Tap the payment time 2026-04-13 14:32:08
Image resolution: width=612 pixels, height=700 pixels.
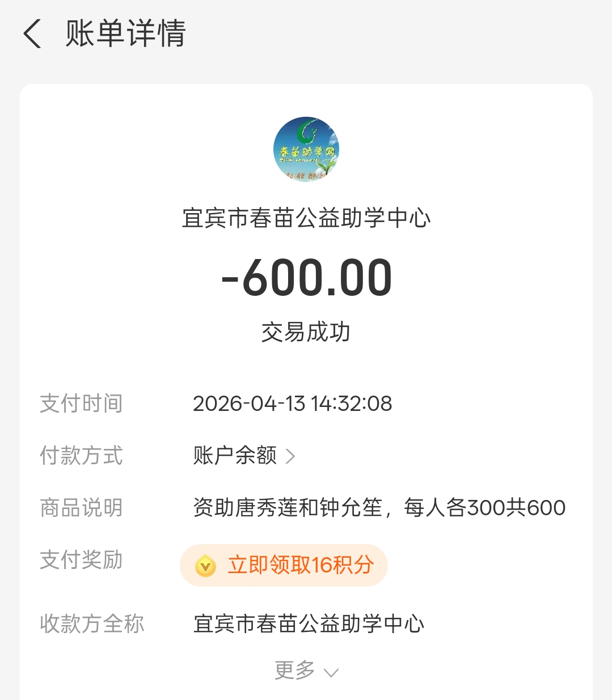point(292,404)
